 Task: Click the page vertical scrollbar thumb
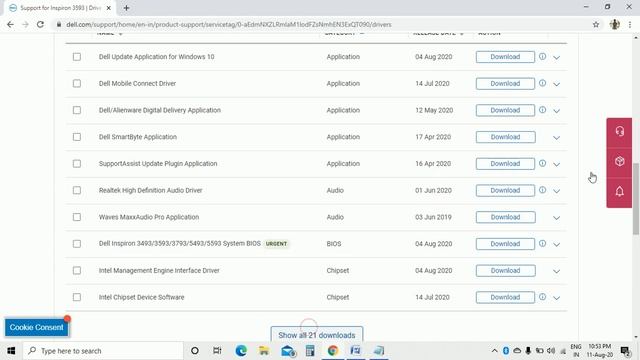click(x=636, y=199)
